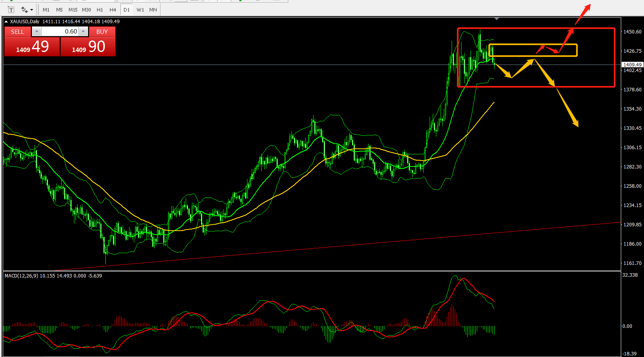
Task: Click the 0.60 volume input field
Action: (x=60, y=31)
